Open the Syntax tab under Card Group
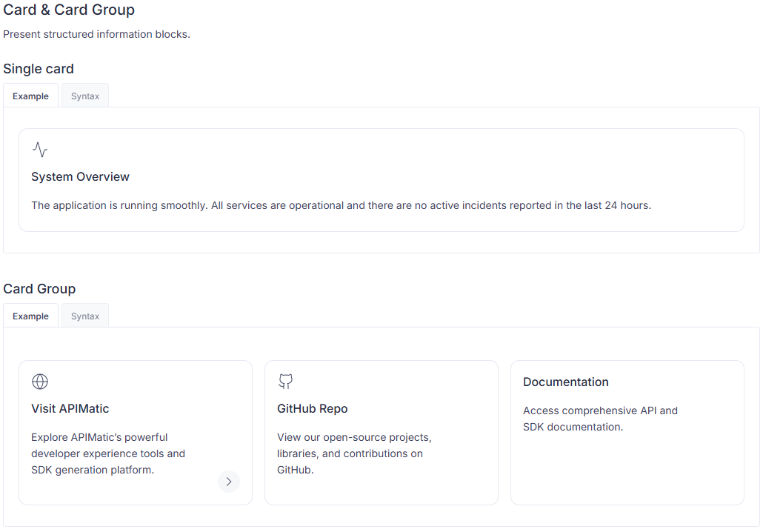The image size is (763, 532). tap(85, 316)
